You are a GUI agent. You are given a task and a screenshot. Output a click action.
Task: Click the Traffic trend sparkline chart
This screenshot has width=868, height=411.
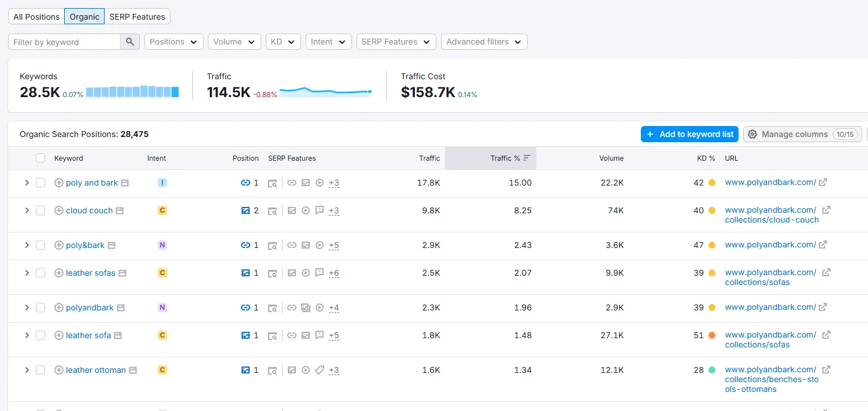coord(325,91)
